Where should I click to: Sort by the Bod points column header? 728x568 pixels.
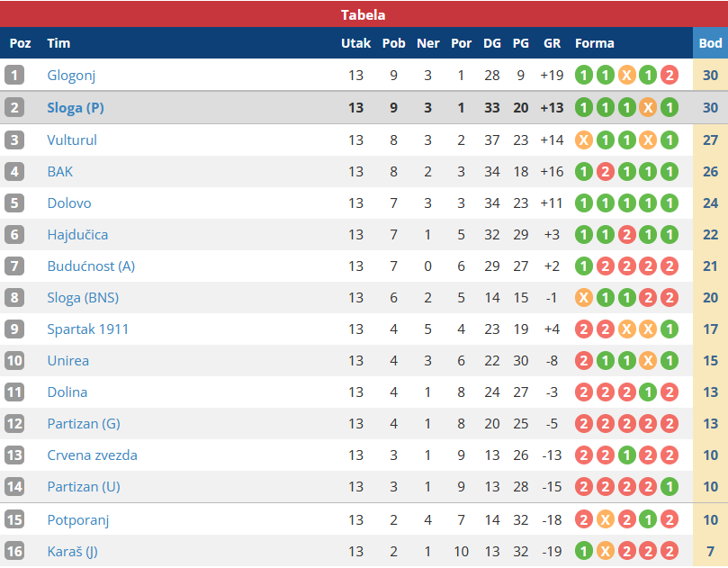coord(710,43)
